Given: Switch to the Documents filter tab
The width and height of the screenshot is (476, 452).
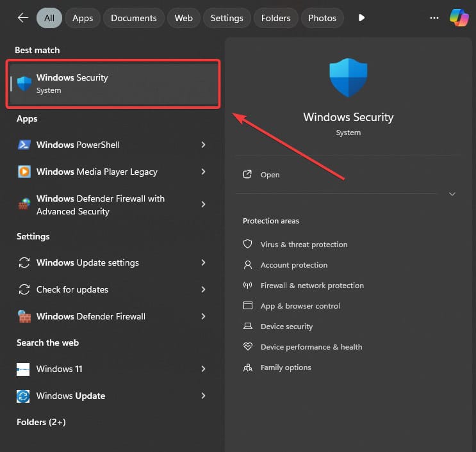Looking at the screenshot, I should pos(134,18).
